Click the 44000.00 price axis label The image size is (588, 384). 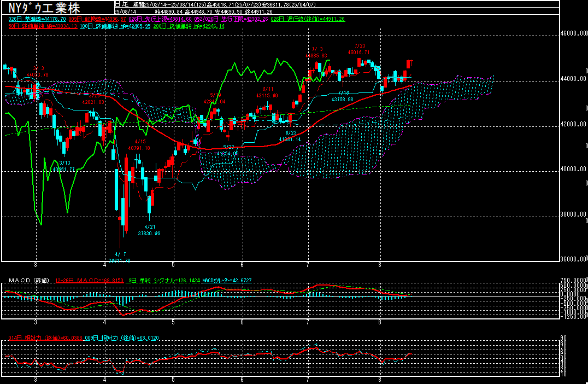click(x=573, y=79)
